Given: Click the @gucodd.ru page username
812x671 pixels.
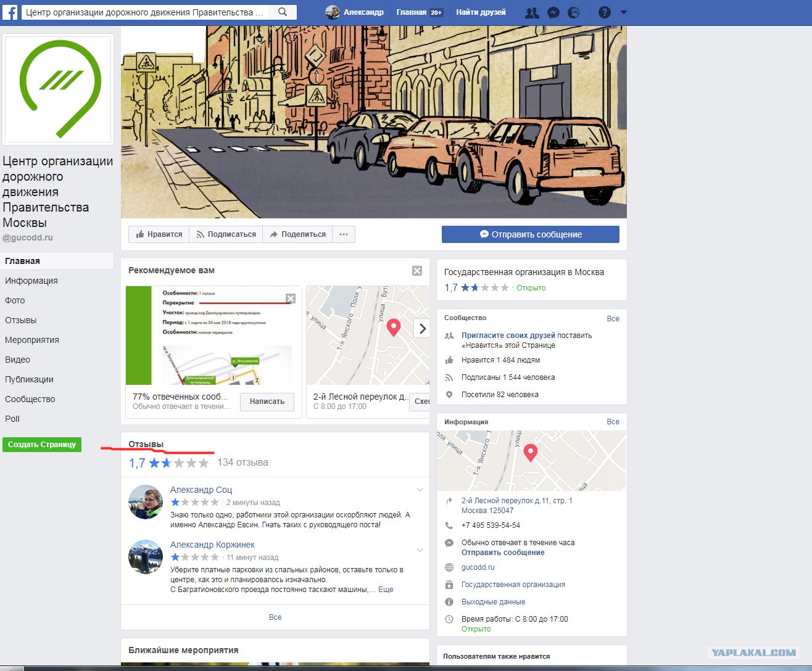Looking at the screenshot, I should pos(28,237).
